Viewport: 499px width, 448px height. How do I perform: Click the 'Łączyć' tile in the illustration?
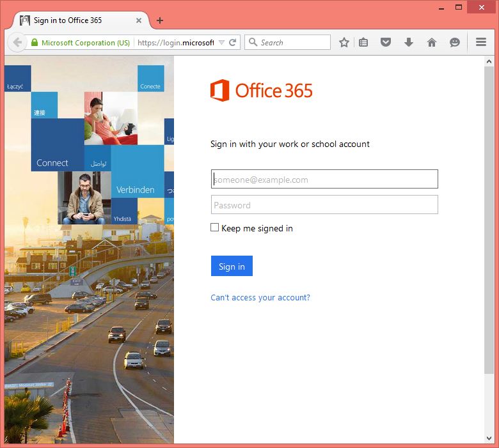tap(18, 79)
